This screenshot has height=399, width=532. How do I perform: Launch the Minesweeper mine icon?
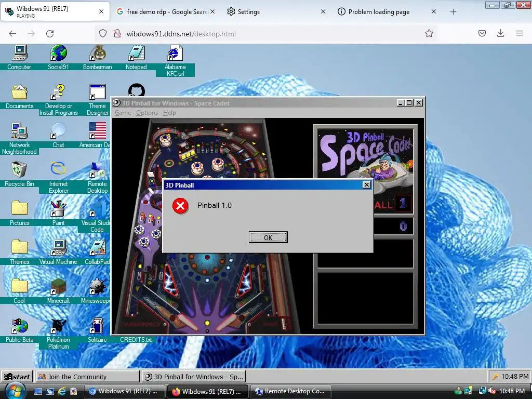tap(97, 287)
